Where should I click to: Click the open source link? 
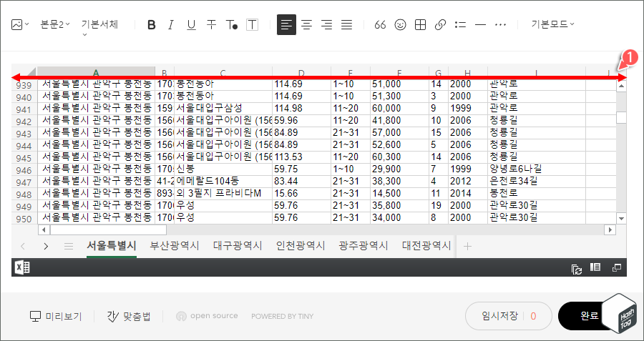(207, 316)
